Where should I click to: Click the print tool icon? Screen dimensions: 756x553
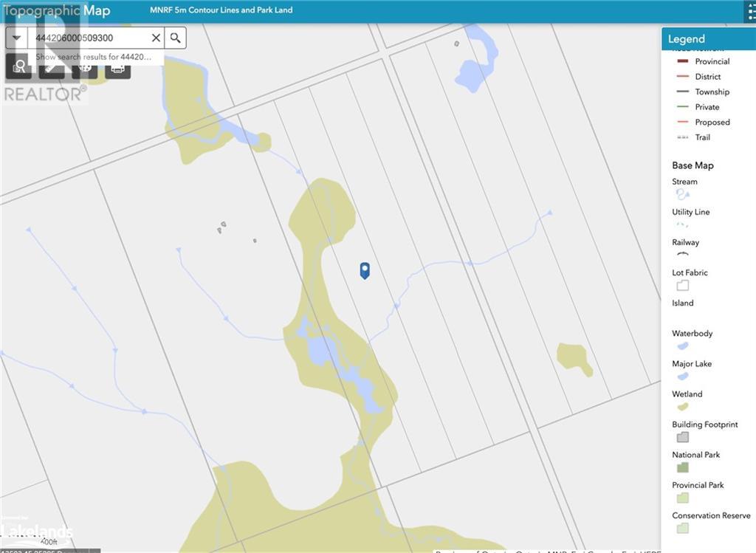coord(117,68)
